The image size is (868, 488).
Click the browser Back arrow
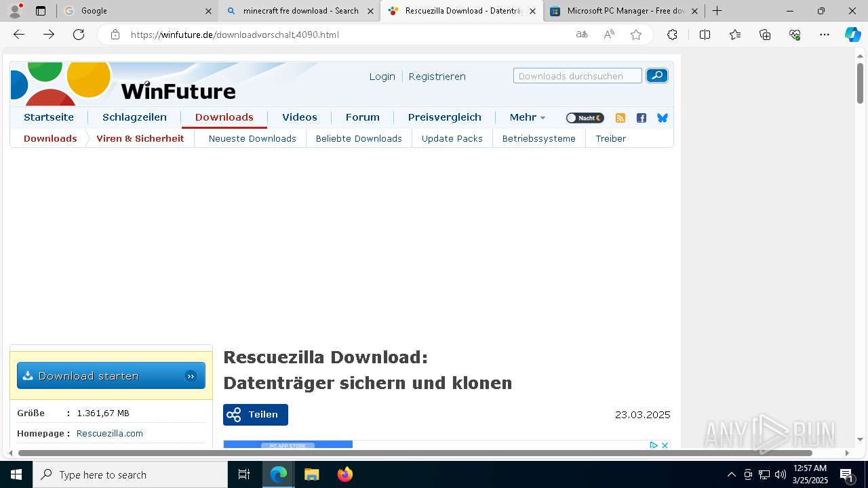click(x=19, y=35)
